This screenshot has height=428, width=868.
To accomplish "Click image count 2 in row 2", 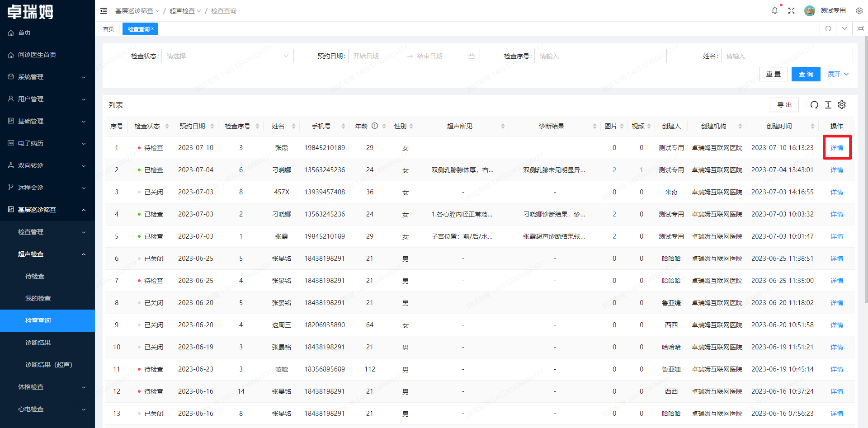I will coord(614,170).
